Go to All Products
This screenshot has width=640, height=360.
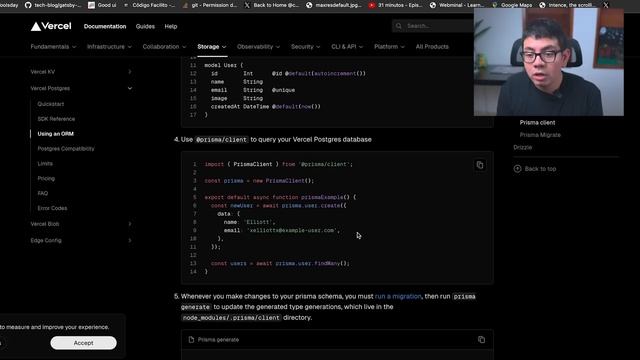pyautogui.click(x=432, y=47)
